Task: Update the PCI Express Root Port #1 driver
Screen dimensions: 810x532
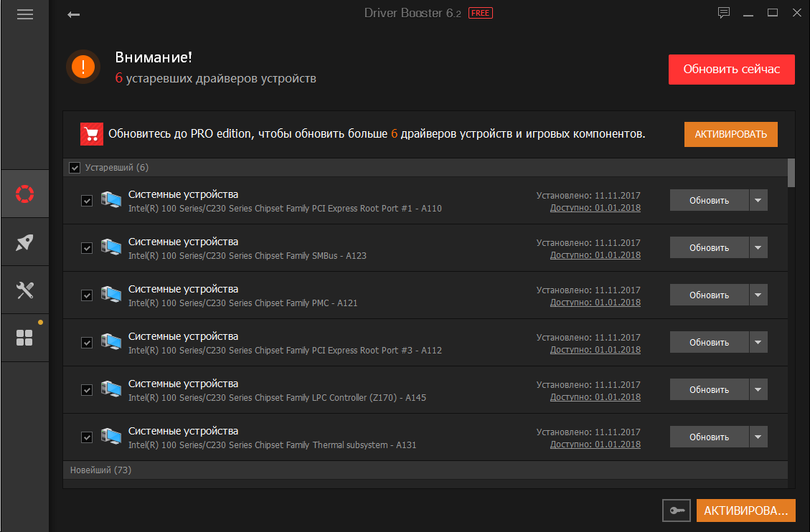Action: tap(710, 200)
